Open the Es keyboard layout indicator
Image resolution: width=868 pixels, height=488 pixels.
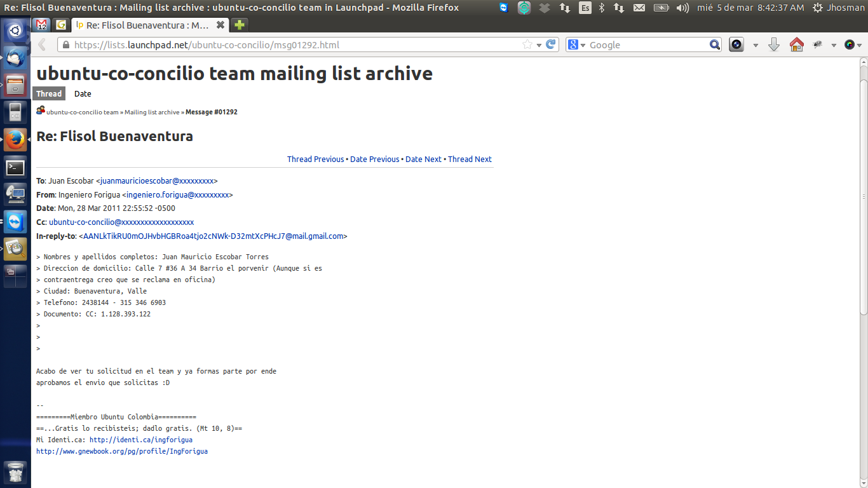pyautogui.click(x=585, y=8)
